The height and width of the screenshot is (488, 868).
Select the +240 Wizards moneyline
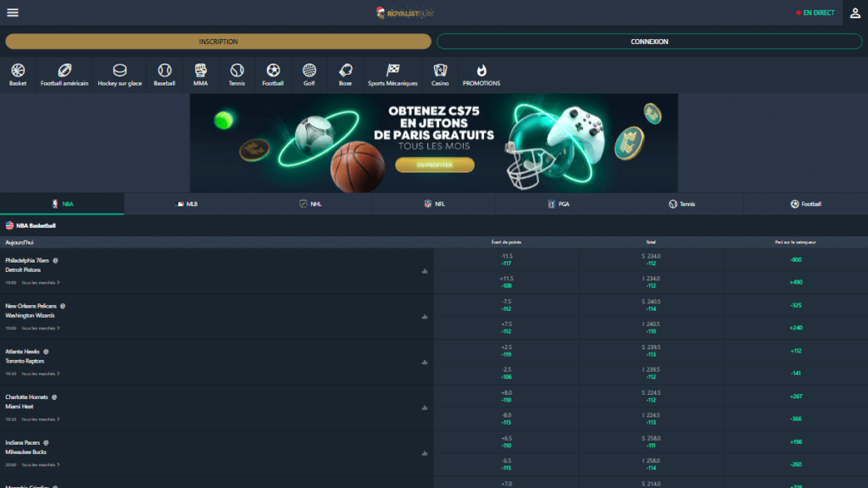(796, 328)
